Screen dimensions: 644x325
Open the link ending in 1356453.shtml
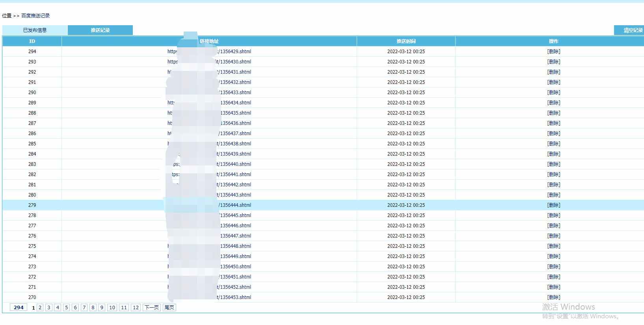coord(209,297)
